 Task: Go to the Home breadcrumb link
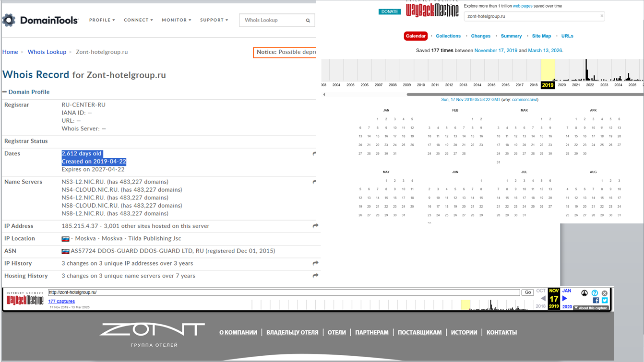click(10, 52)
